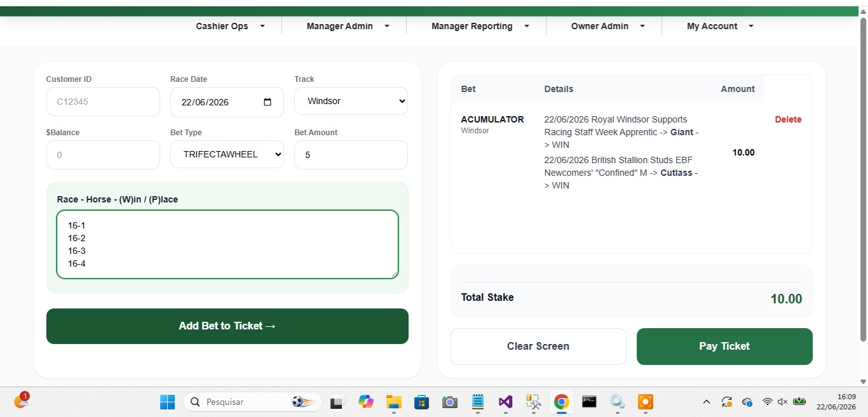
Task: Launch File Explorer from taskbar
Action: 394,402
